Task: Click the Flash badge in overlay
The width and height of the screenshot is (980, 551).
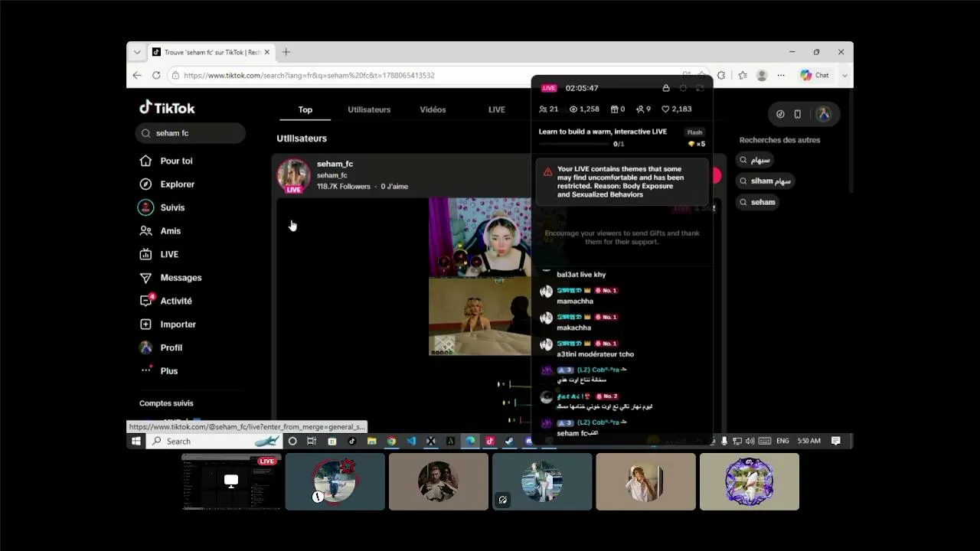Action: pyautogui.click(x=694, y=132)
